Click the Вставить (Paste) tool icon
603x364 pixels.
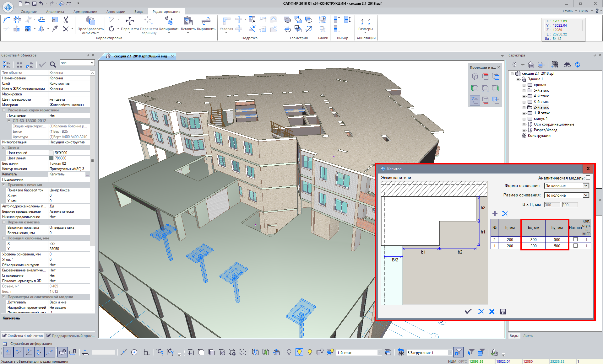pyautogui.click(x=188, y=21)
